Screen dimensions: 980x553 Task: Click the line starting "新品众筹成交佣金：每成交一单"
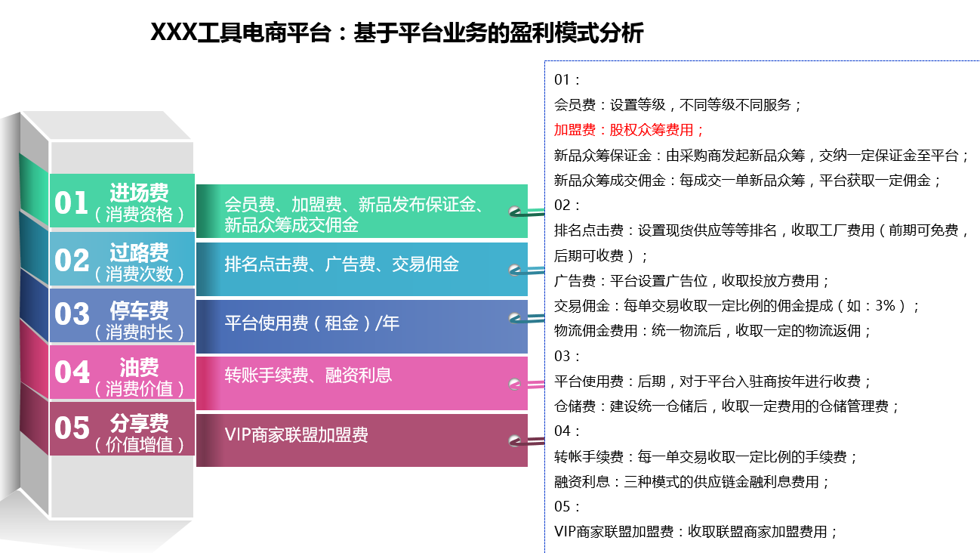[x=747, y=181]
